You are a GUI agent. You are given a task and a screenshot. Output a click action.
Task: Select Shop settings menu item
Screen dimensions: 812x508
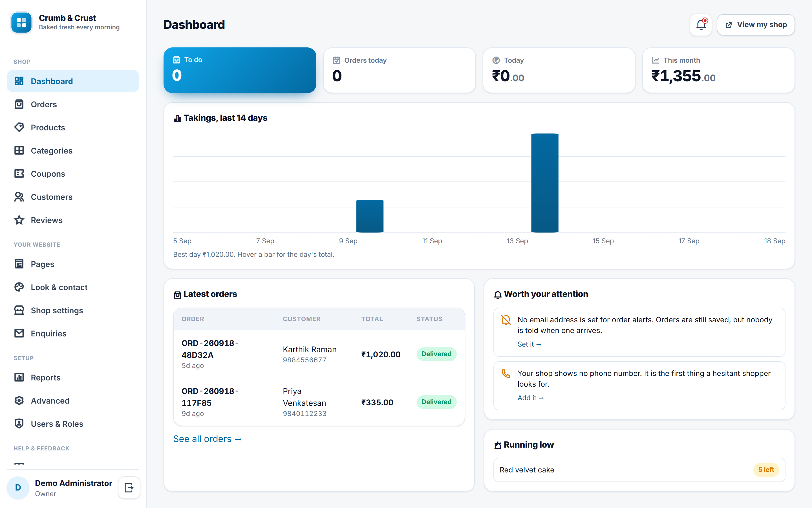(x=73, y=310)
